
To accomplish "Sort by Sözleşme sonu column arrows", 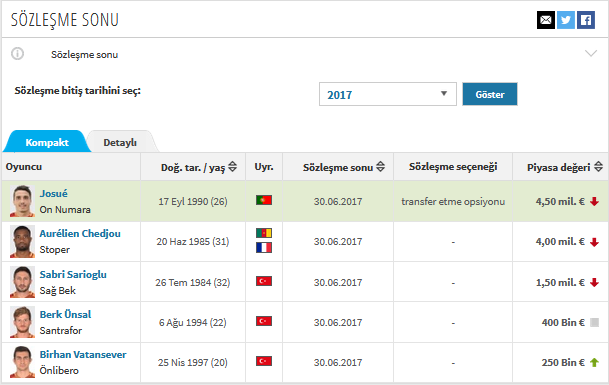I will click(381, 167).
